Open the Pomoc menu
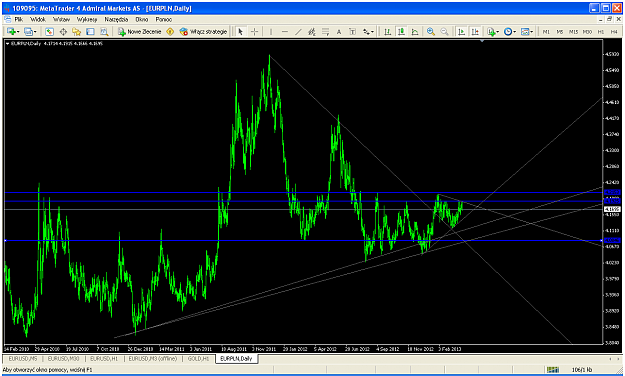625x376 pixels. [x=164, y=19]
